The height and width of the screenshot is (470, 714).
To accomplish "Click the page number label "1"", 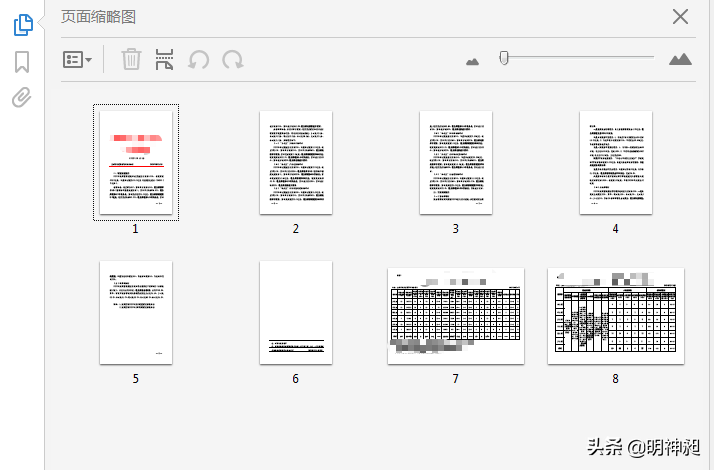I will (135, 229).
